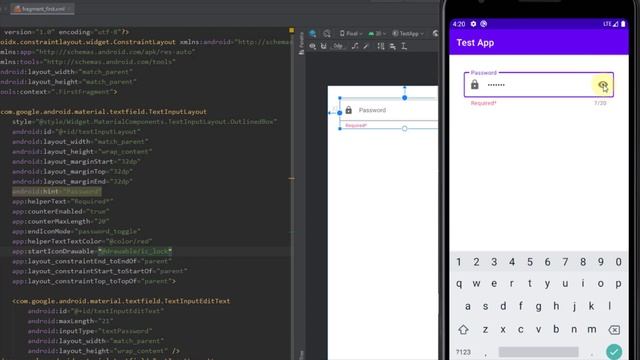This screenshot has height=360, width=640.
Task: Click lock icon in design preview
Action: (x=349, y=110)
